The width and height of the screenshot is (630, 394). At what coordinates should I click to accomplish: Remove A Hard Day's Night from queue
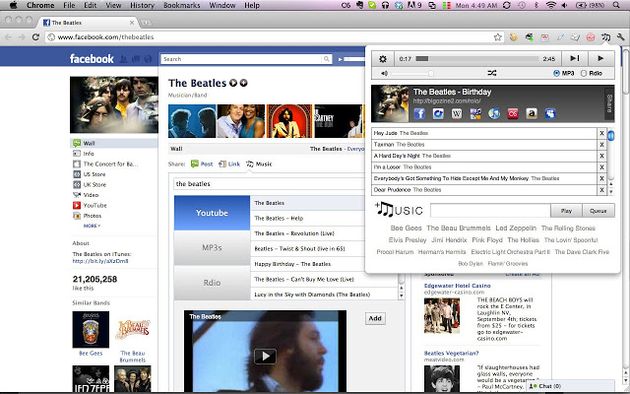coord(602,156)
